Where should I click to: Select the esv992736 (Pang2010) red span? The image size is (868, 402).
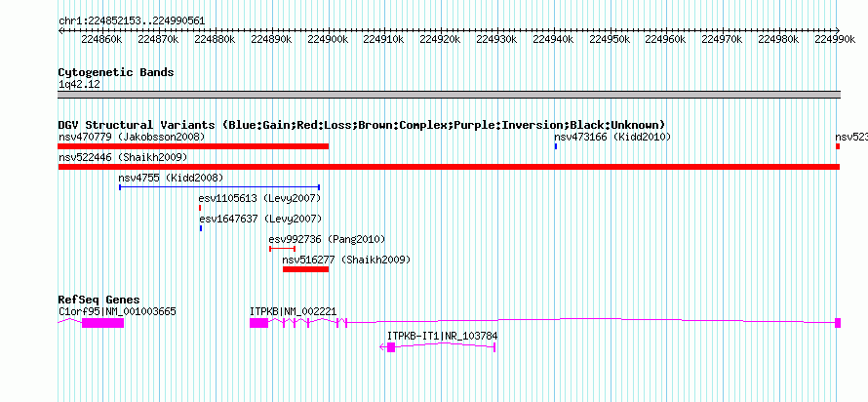[x=282, y=249]
